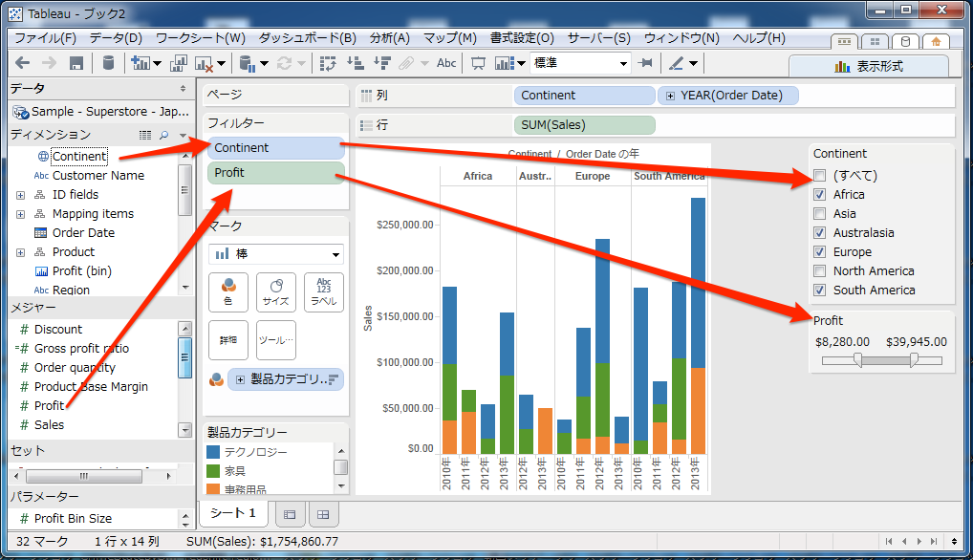
Task: Click the Continent pill on the columns shelf
Action: 584,95
